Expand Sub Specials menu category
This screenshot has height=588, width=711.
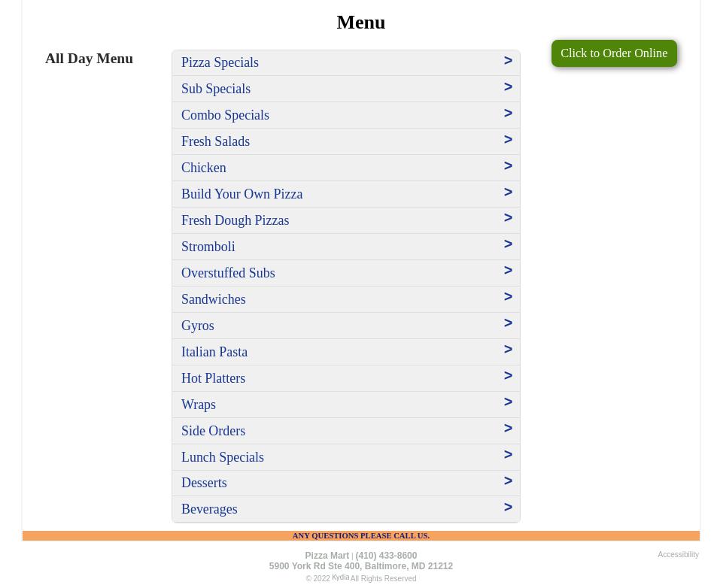coord(216,89)
